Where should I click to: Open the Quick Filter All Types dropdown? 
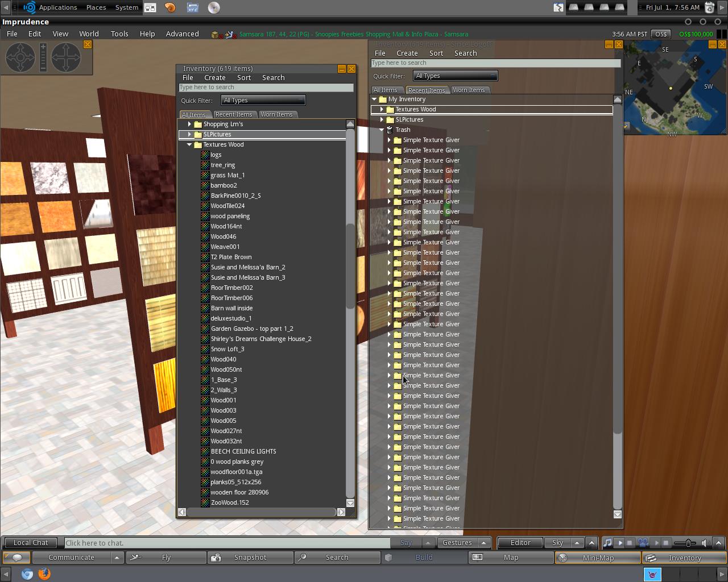pyautogui.click(x=263, y=99)
